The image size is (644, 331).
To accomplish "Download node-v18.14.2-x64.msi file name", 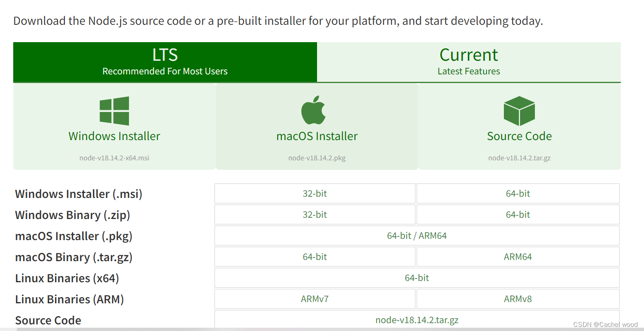I will 114,158.
